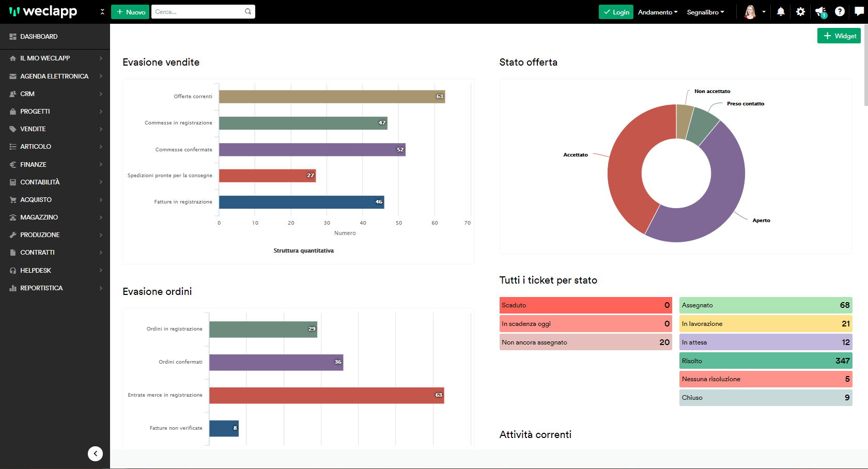Click the Offerte correnti chart bar
The height and width of the screenshot is (469, 868).
coord(332,97)
